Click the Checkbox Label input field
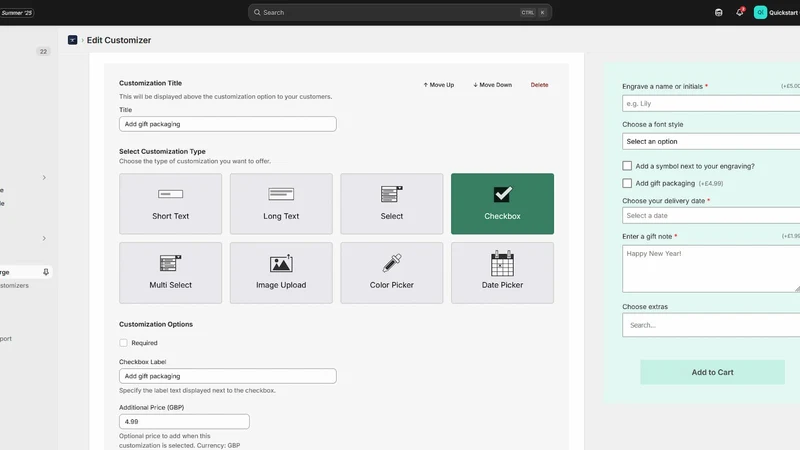Image resolution: width=800 pixels, height=450 pixels. [228, 376]
